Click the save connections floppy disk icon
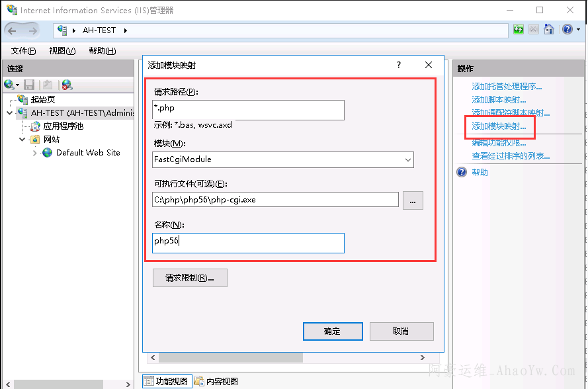 pos(29,85)
